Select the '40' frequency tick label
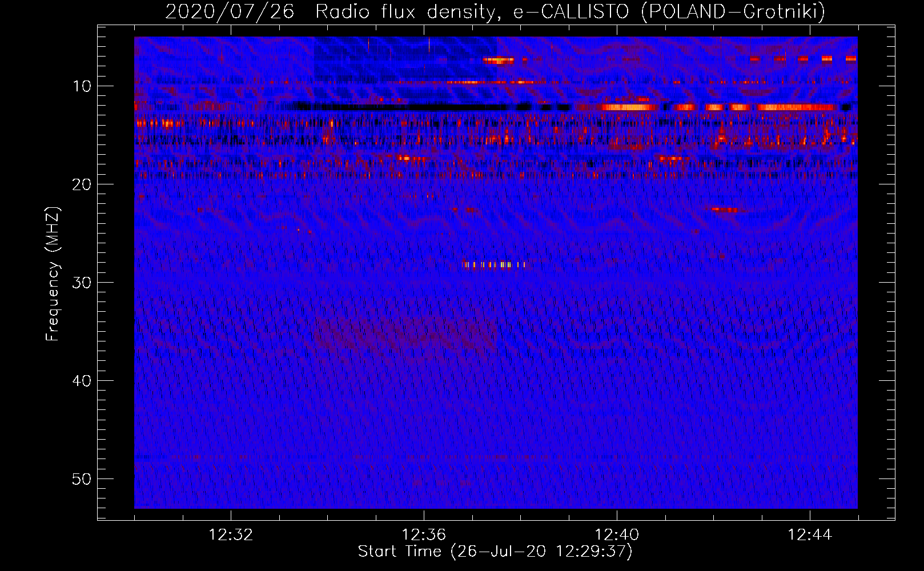 [82, 381]
